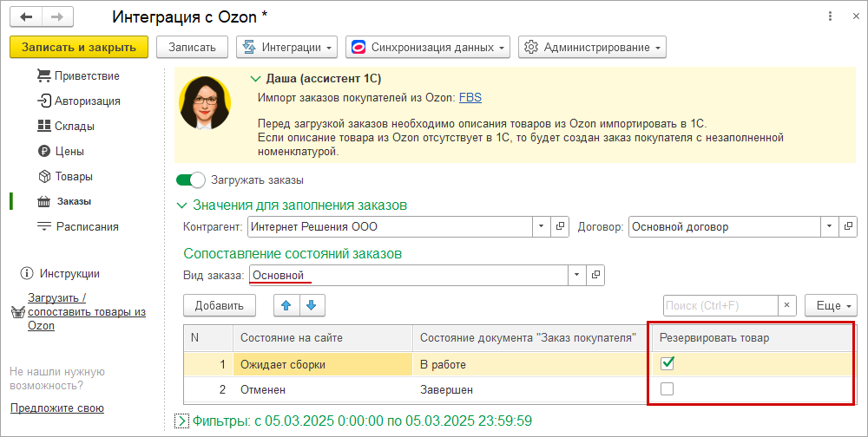Click the Состояние на сайте column header
This screenshot has height=437, width=868.
(x=323, y=337)
